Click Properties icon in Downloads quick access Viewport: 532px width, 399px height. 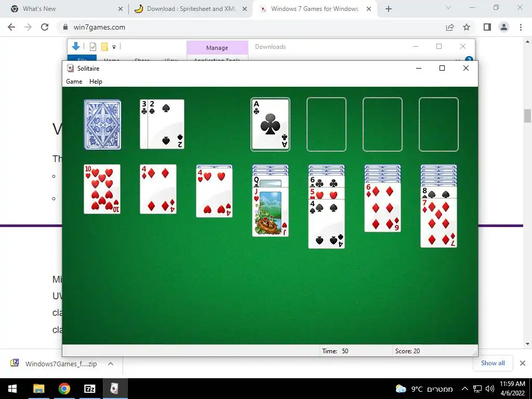92,46
